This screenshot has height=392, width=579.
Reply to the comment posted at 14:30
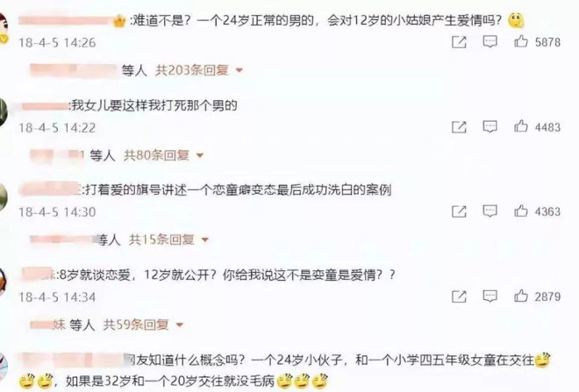click(490, 211)
